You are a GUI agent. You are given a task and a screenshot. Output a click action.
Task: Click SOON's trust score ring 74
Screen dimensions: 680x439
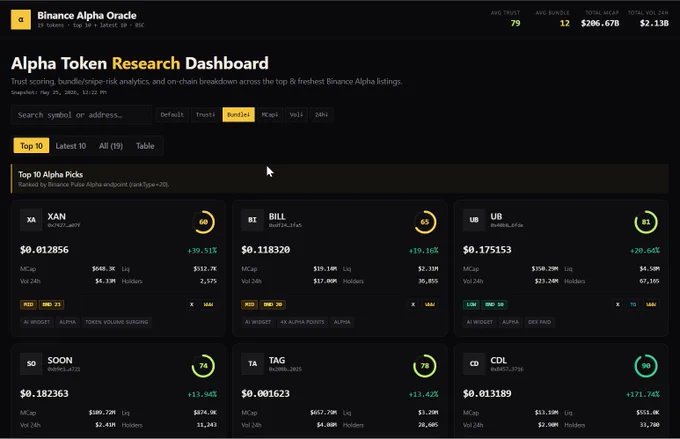(x=203, y=366)
